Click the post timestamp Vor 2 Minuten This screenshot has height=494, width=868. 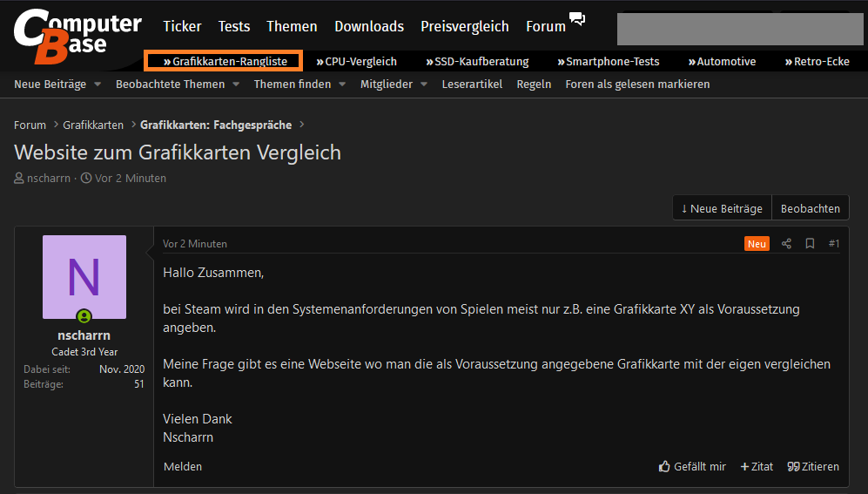[195, 244]
